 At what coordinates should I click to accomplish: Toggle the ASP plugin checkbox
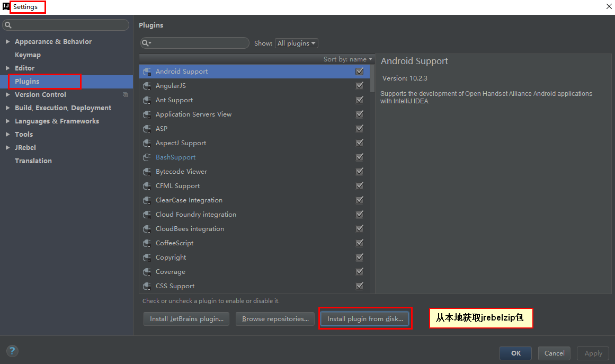point(359,129)
